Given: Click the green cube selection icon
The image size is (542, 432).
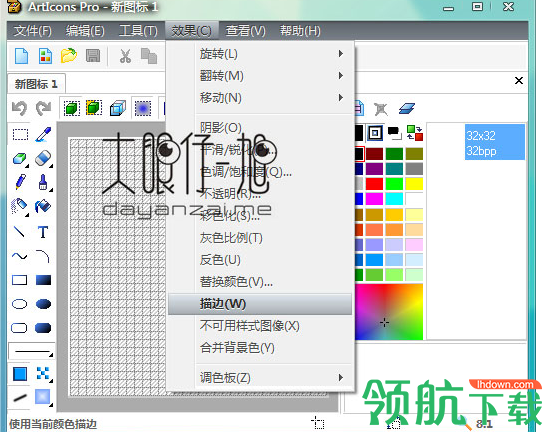Looking at the screenshot, I should 72,108.
